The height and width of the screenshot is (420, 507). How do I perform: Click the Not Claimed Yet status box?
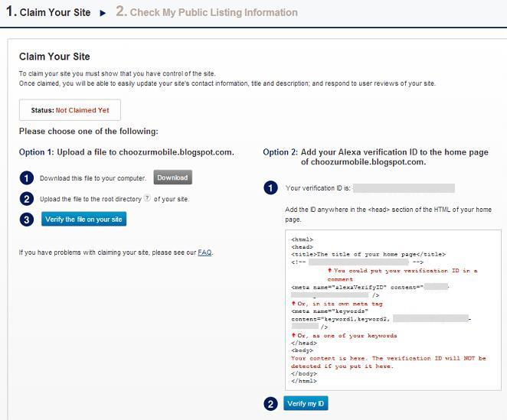pos(70,110)
